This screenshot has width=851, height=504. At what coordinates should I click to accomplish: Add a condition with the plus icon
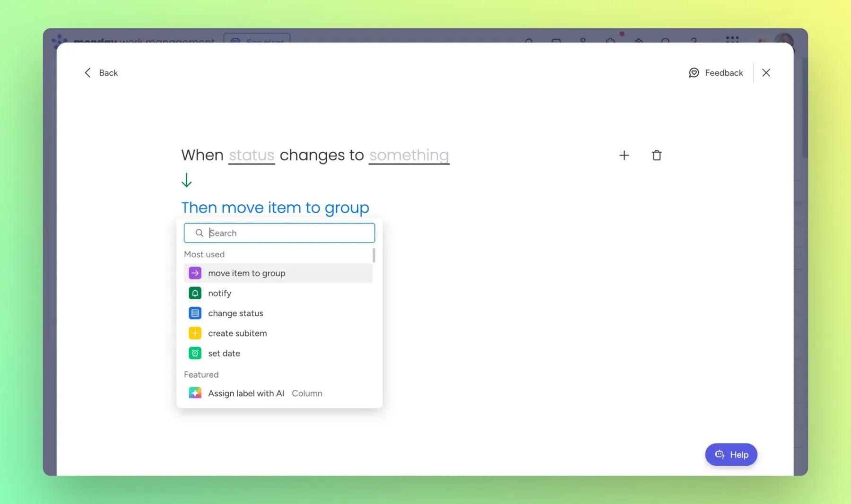coord(624,155)
